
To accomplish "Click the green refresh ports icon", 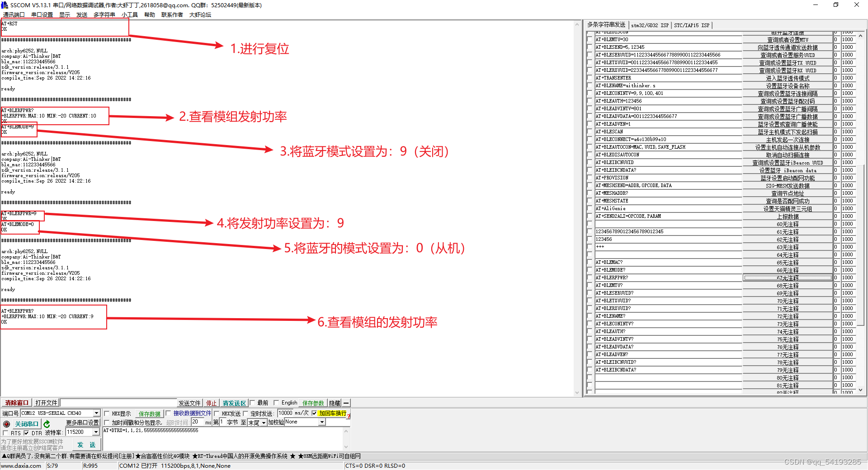I will 47,424.
